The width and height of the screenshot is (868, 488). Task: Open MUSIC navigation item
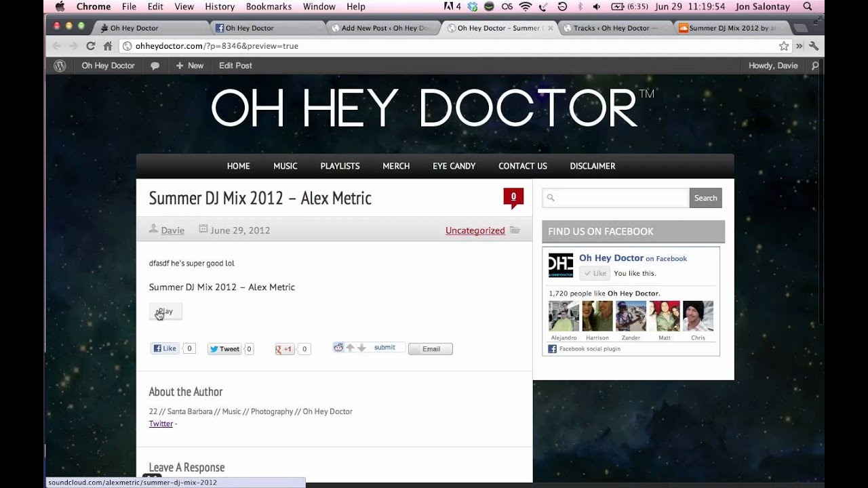285,166
